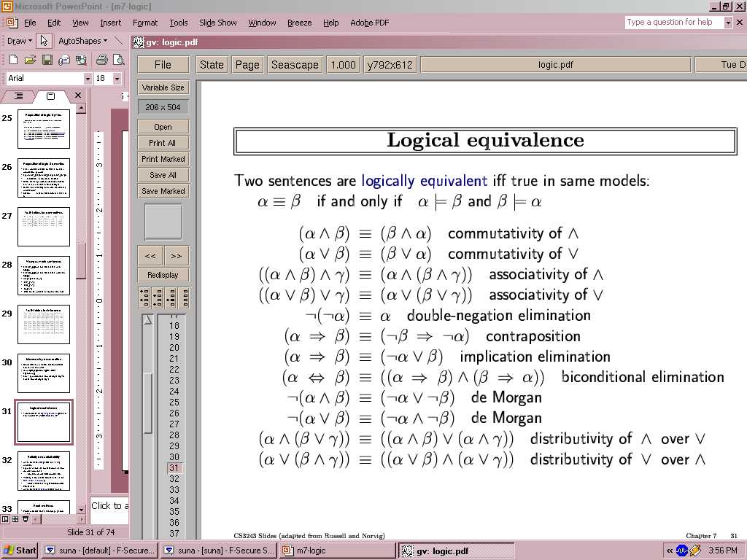Click the Open folder icon in toolbar
This screenshot has width=747, height=560.
[x=30, y=60]
